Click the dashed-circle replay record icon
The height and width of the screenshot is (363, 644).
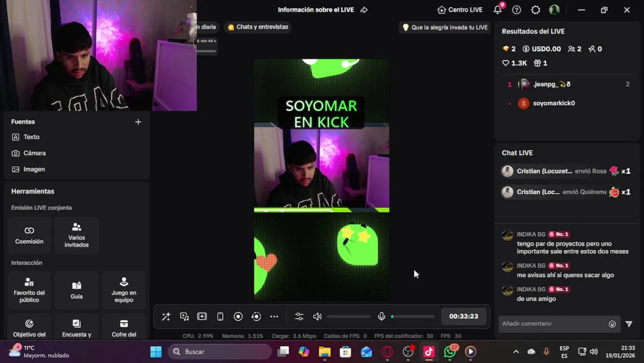(x=256, y=317)
